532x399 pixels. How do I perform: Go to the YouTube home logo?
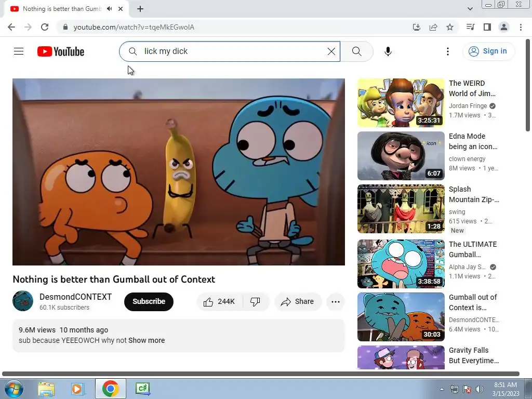tap(61, 51)
